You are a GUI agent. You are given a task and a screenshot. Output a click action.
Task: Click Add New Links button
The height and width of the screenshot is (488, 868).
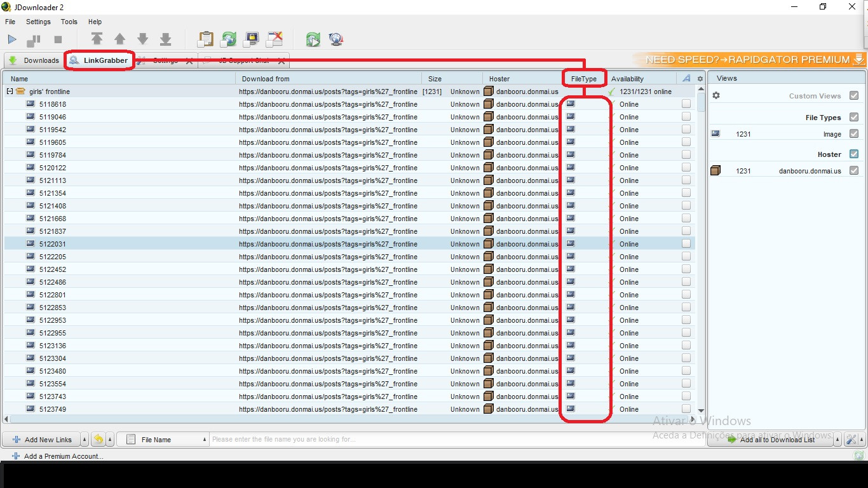click(x=41, y=439)
